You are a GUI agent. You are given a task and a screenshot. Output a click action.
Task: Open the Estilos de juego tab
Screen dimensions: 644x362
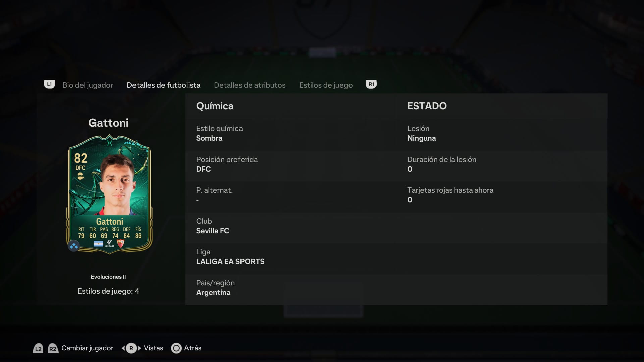pos(326,85)
